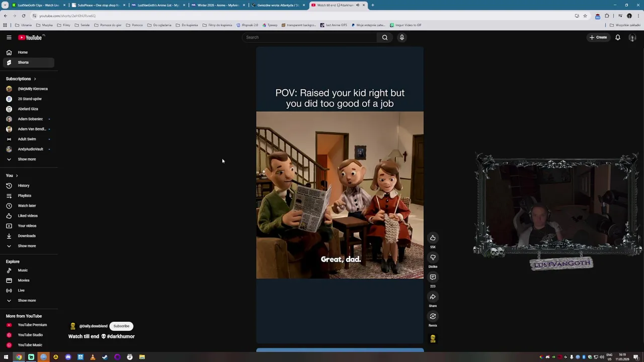Share the Short
The width and height of the screenshot is (644, 362).
(433, 297)
